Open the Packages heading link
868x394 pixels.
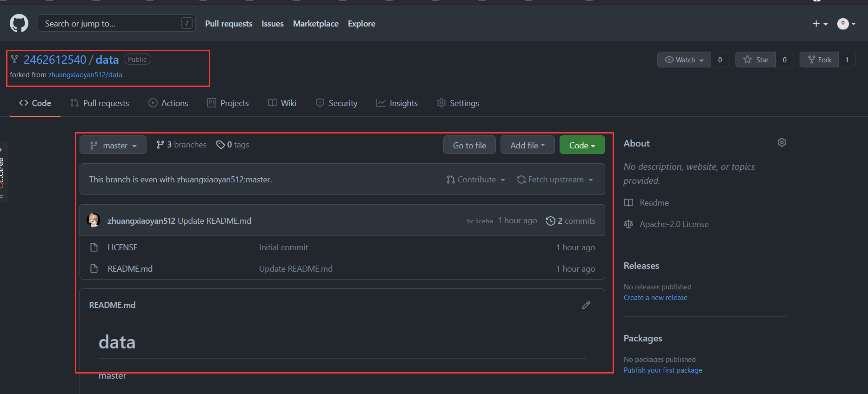(642, 338)
